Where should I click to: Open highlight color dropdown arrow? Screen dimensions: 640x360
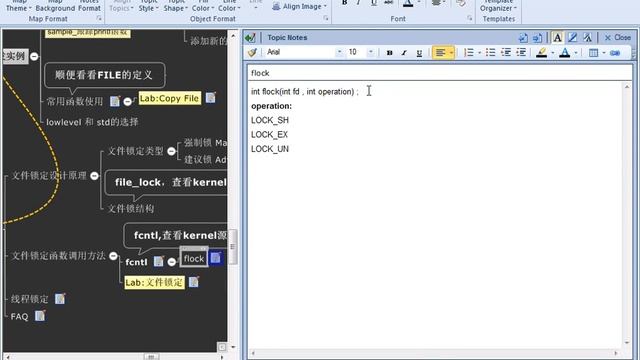552,53
